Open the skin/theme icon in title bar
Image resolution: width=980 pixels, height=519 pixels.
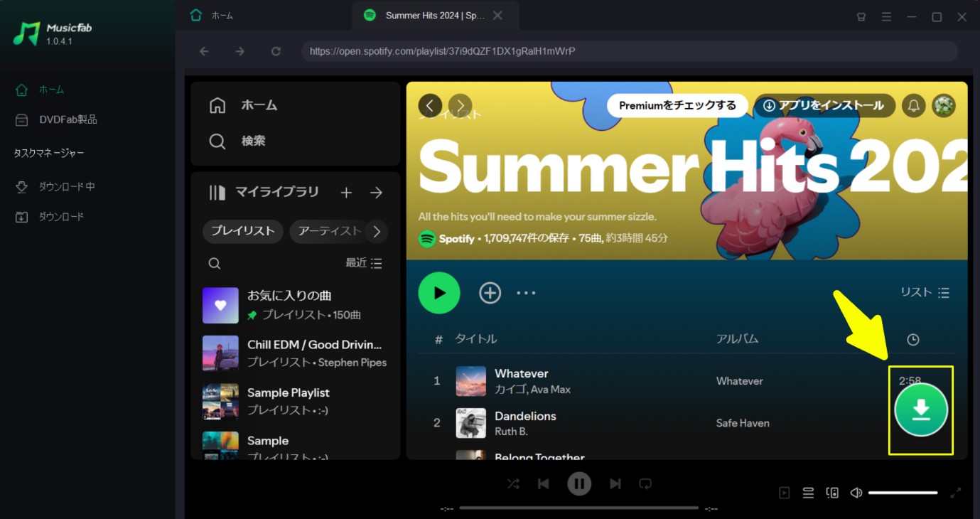861,16
